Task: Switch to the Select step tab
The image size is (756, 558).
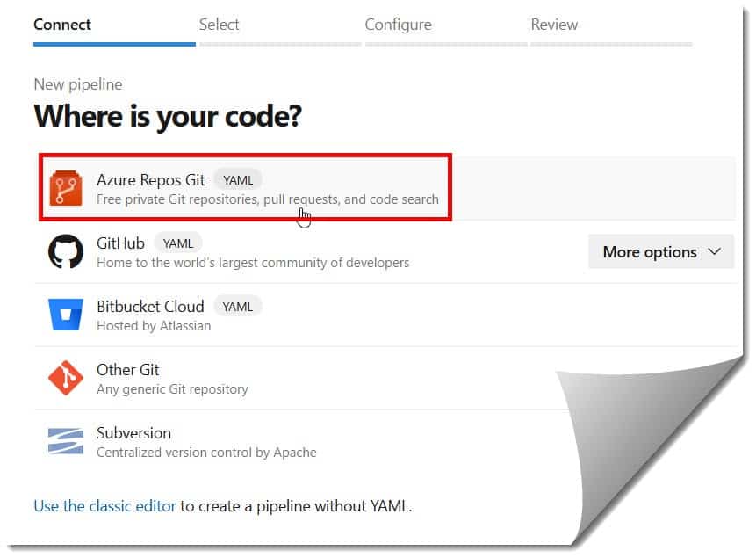Action: point(219,25)
